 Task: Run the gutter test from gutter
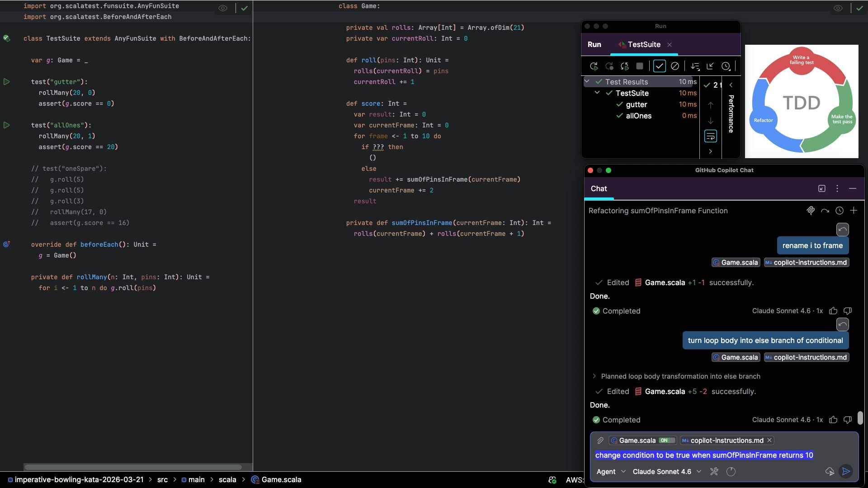click(7, 82)
